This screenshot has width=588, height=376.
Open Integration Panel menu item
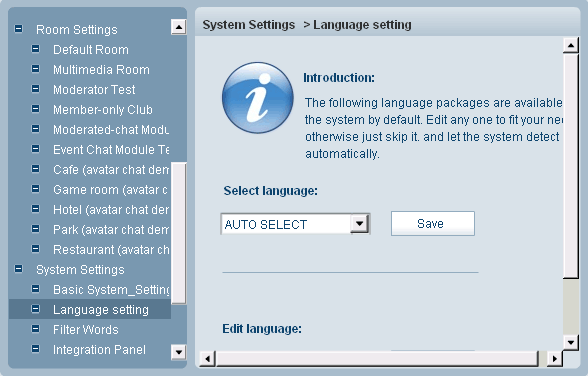pyautogui.click(x=99, y=350)
